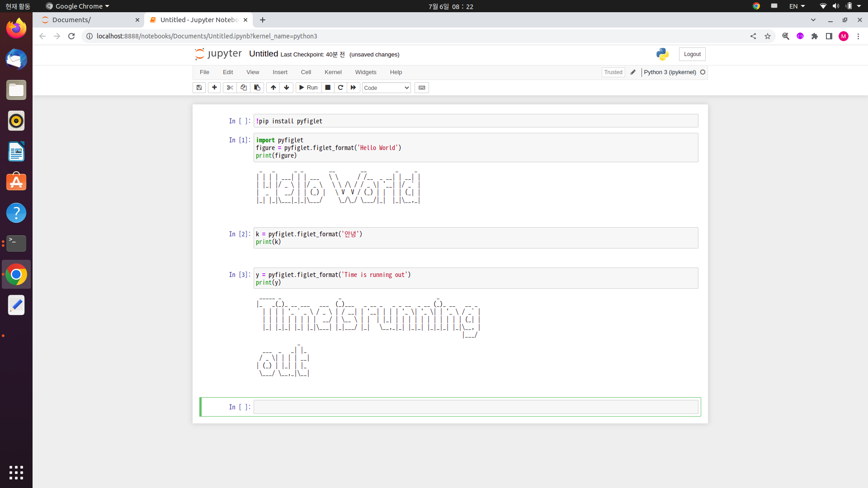Interrupt the kernel with the stop icon
The width and height of the screenshot is (868, 488).
[x=328, y=88]
